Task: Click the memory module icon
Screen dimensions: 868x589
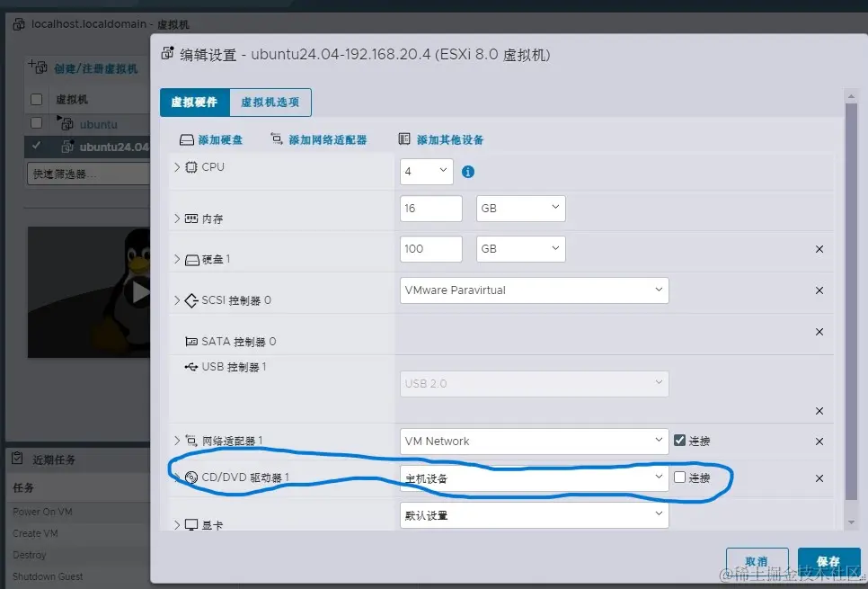Action: click(191, 219)
